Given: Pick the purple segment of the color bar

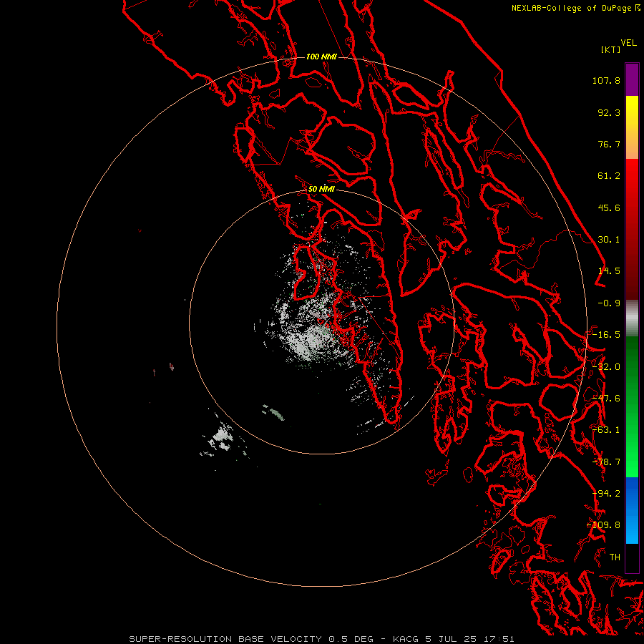Looking at the screenshot, I should click(x=632, y=79).
